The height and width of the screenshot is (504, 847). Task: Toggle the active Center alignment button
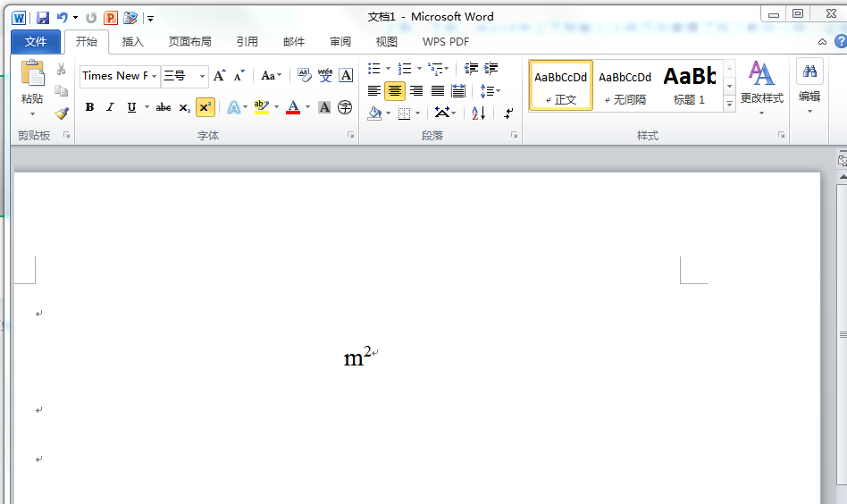[395, 91]
